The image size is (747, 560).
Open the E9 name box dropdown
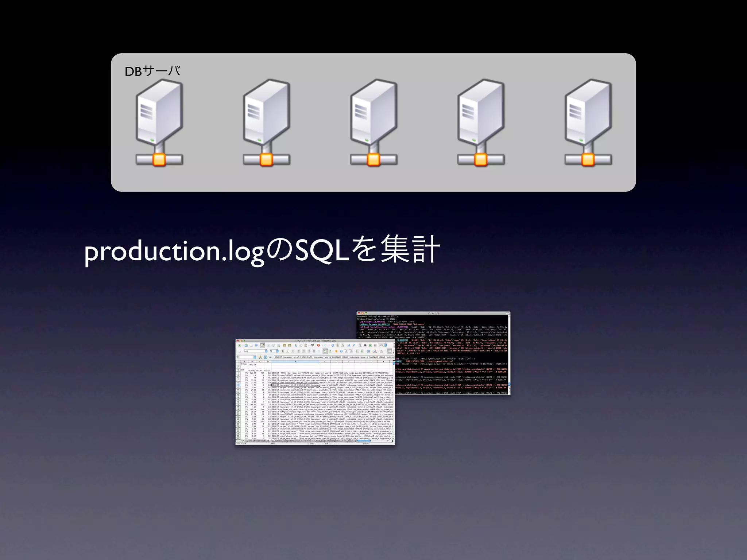tap(255, 357)
